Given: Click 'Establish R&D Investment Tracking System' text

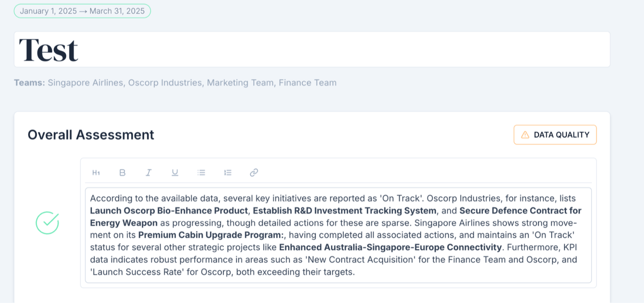Looking at the screenshot, I should (345, 211).
